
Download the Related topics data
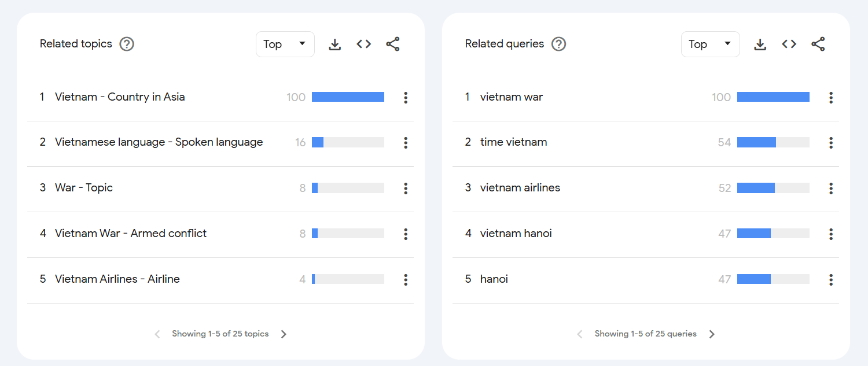point(334,43)
